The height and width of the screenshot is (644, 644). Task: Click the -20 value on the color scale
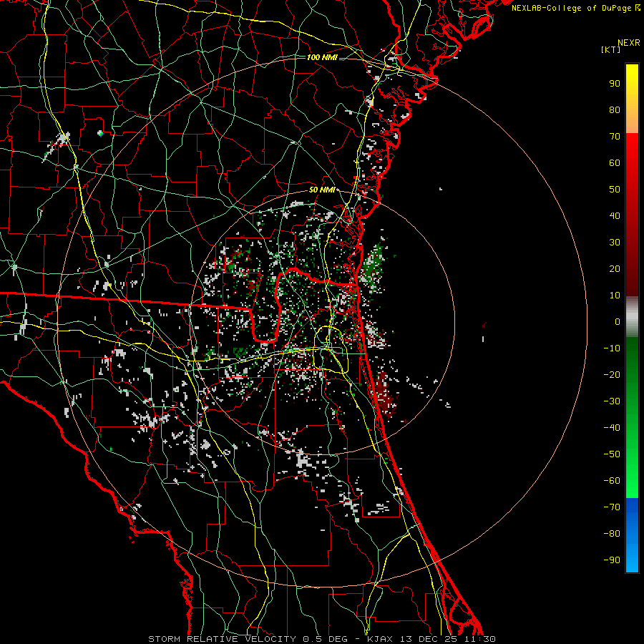612,375
